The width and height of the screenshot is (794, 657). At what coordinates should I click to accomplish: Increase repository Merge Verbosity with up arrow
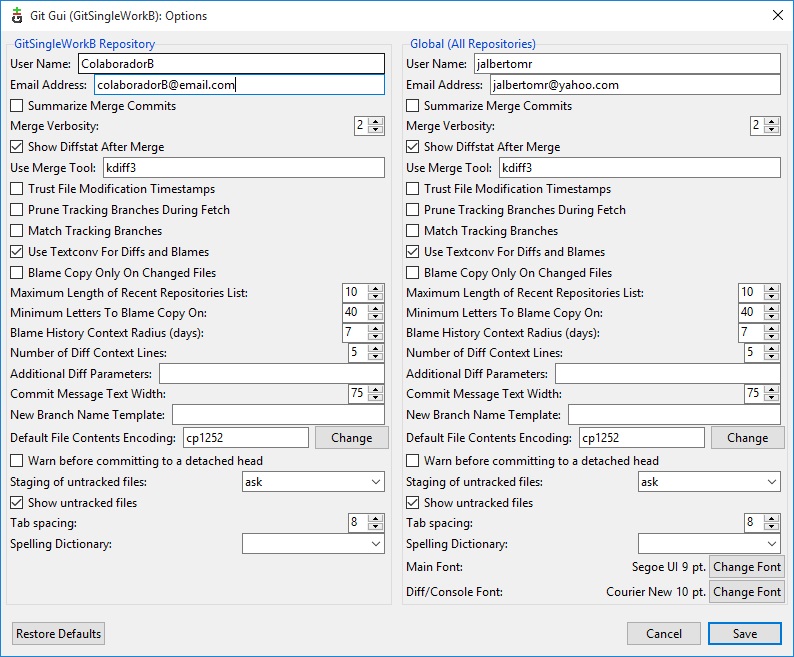point(376,122)
